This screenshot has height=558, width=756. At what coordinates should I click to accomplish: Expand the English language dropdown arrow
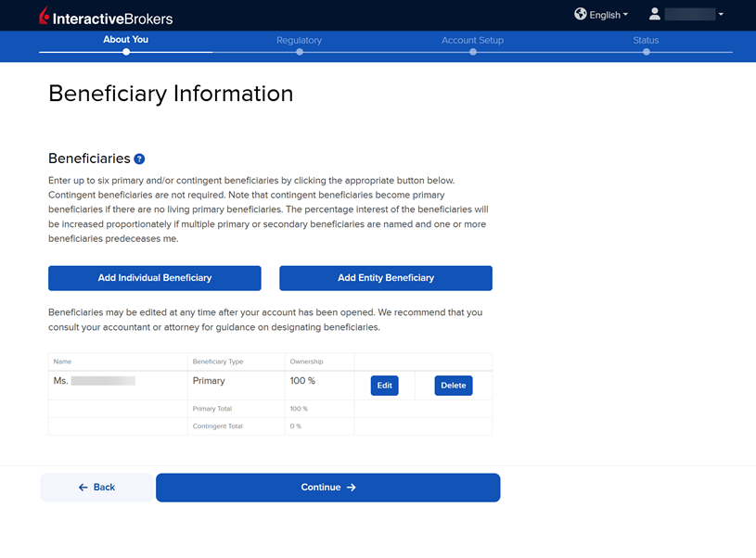pyautogui.click(x=625, y=15)
